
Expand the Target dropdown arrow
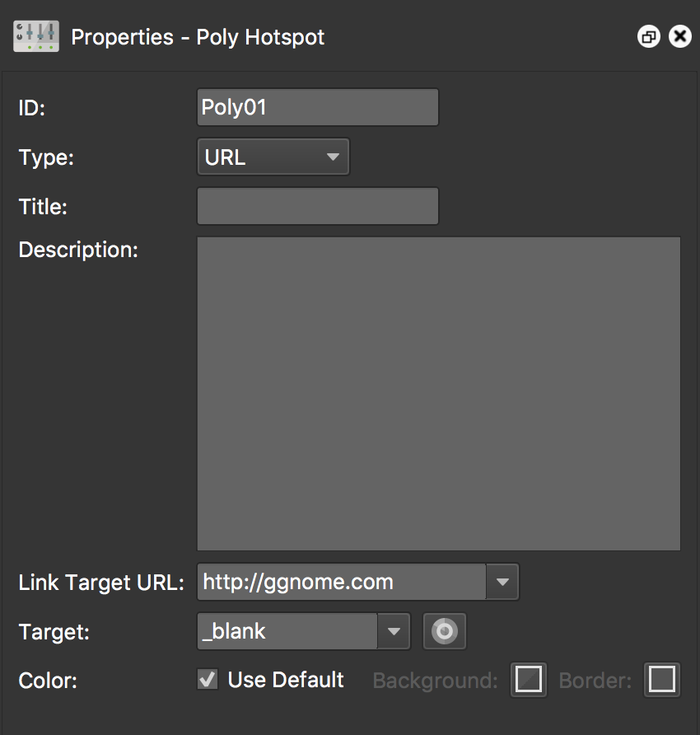click(x=394, y=631)
